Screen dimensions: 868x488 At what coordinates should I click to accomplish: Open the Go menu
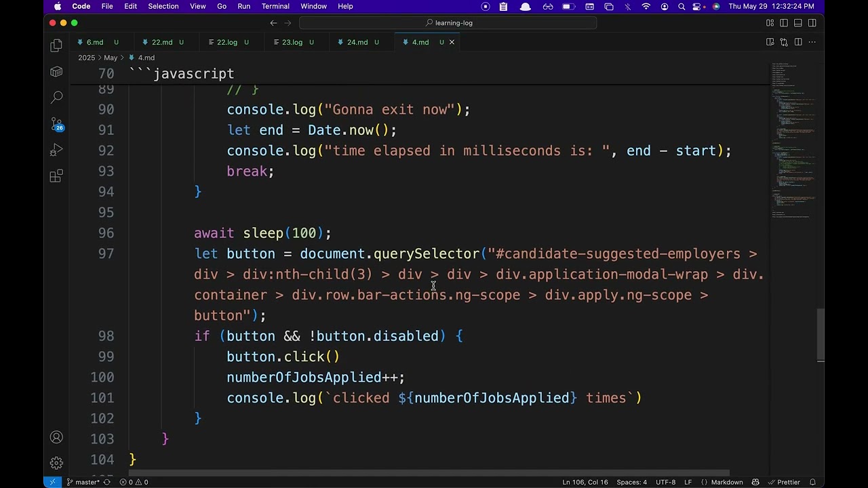click(222, 6)
